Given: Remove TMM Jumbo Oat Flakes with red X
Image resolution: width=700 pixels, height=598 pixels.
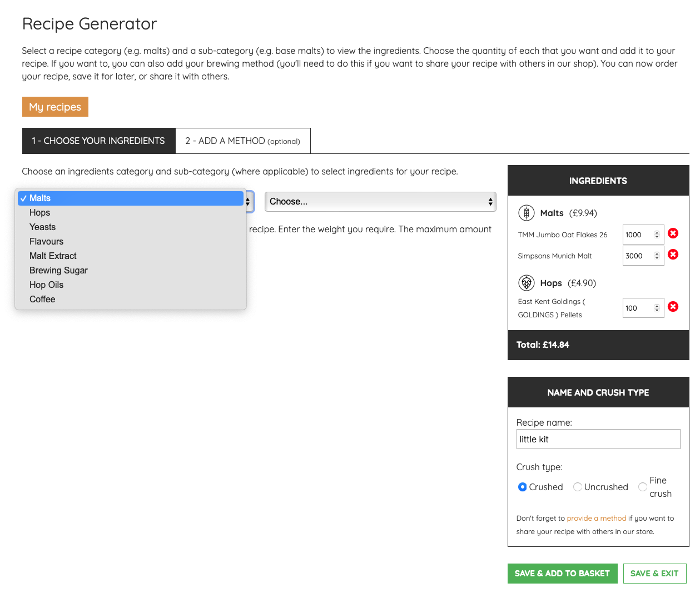Looking at the screenshot, I should pos(673,233).
